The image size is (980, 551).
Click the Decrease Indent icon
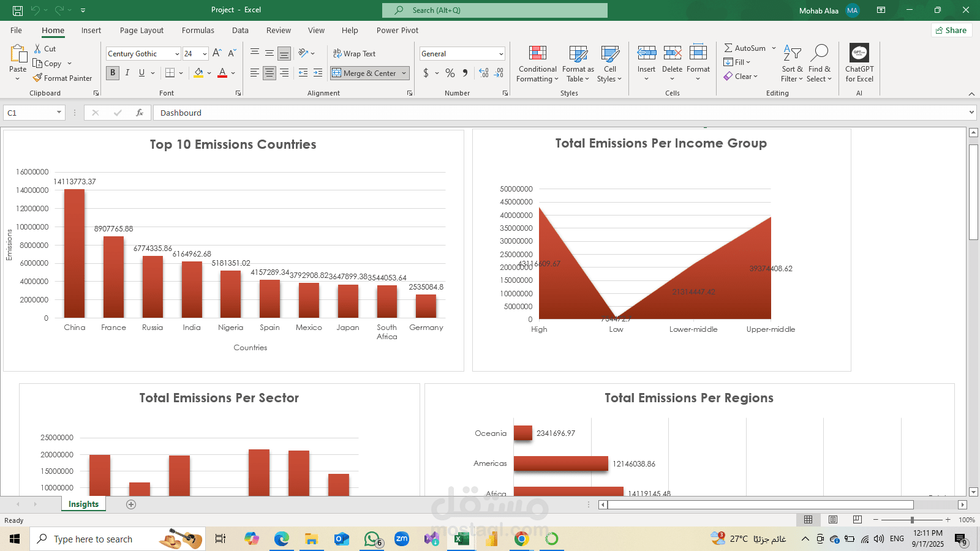[303, 73]
